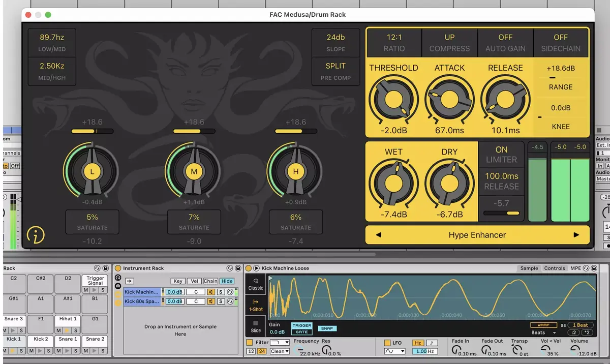
Task: Click the WARP button
Action: (543, 325)
